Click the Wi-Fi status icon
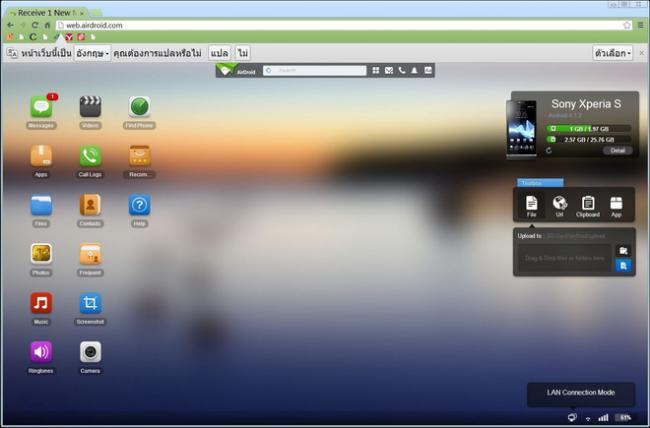 click(x=588, y=418)
